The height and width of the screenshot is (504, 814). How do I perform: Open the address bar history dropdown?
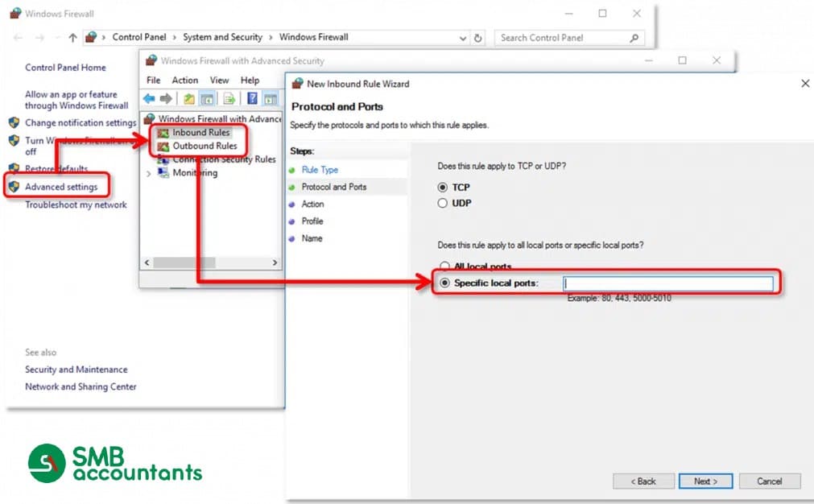click(462, 38)
